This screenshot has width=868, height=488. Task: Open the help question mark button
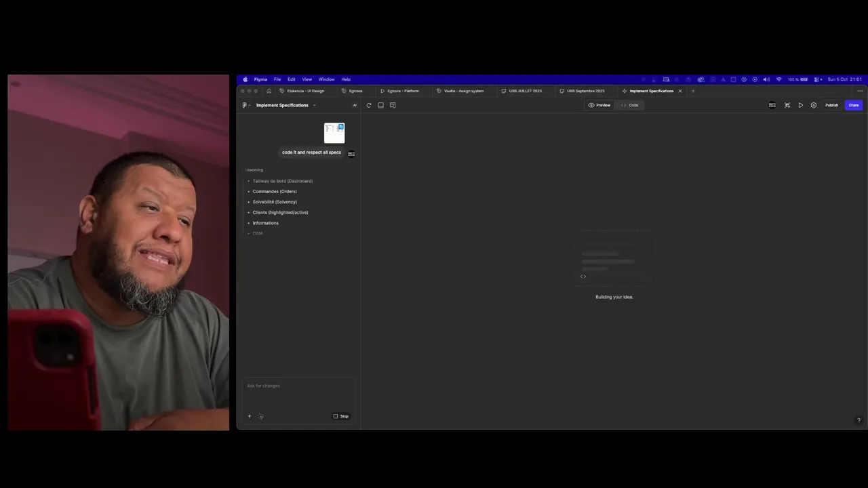[x=859, y=420]
